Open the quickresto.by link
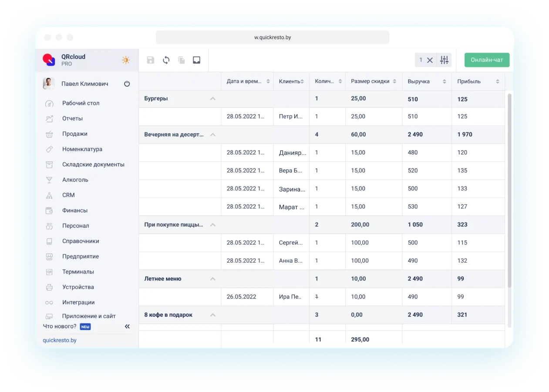Viewport: 549px width, 392px height. 60,340
